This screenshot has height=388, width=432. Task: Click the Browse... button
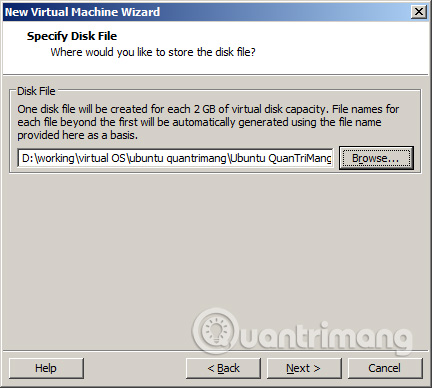(x=376, y=158)
